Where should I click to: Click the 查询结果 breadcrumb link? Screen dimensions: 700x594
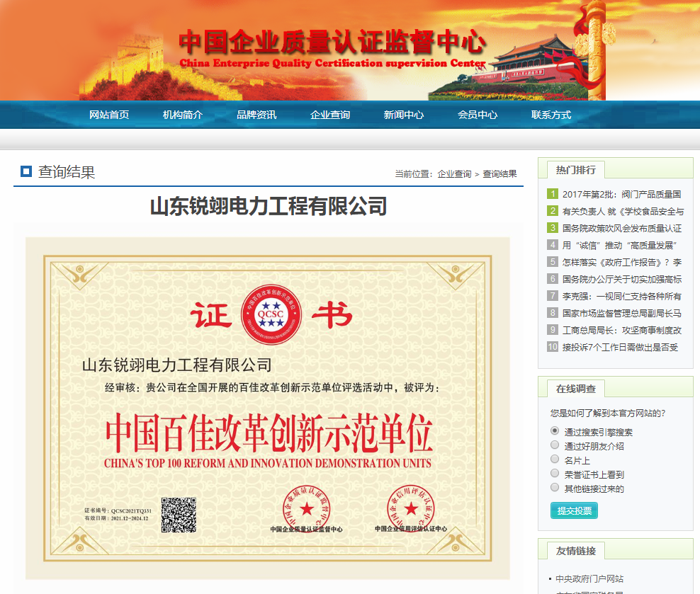click(x=499, y=174)
